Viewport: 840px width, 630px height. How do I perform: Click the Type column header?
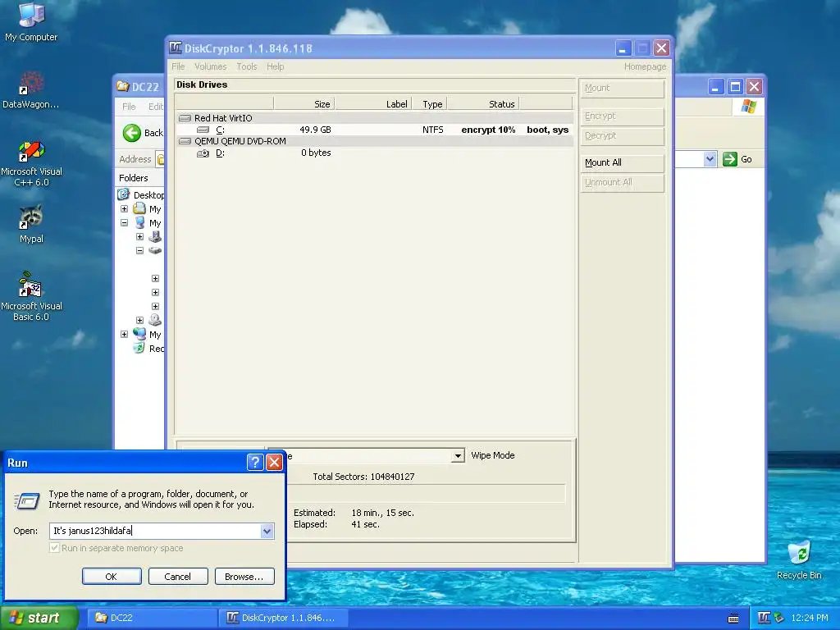coord(429,104)
